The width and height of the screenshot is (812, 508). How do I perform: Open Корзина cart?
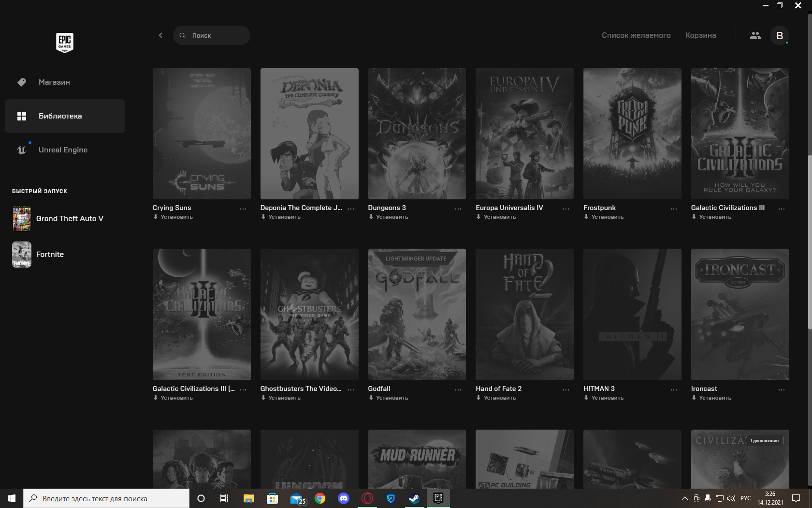coord(700,35)
